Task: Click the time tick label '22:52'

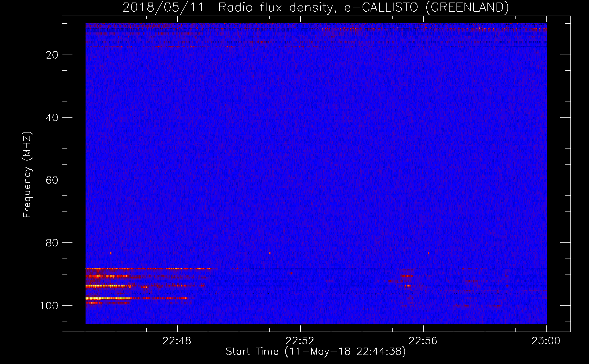Action: click(300, 341)
